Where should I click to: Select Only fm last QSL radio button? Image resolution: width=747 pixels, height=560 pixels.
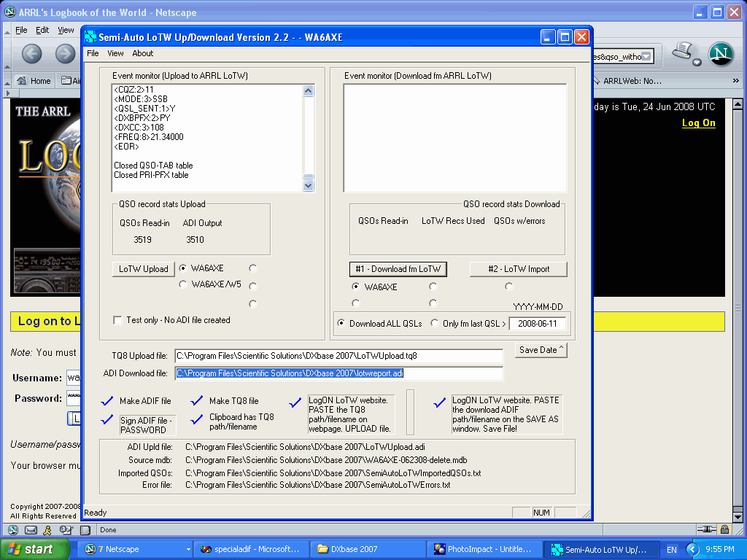(x=435, y=323)
